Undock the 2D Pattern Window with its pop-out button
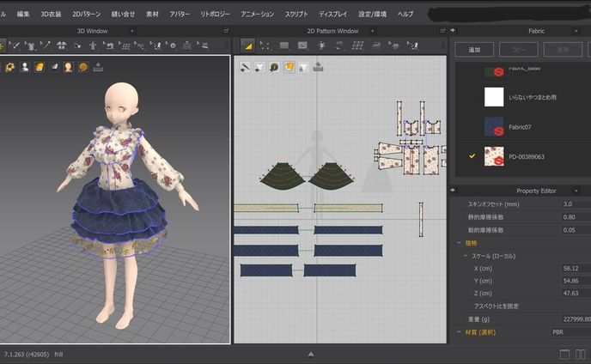Image resolution: width=591 pixels, height=364 pixels. (x=443, y=31)
